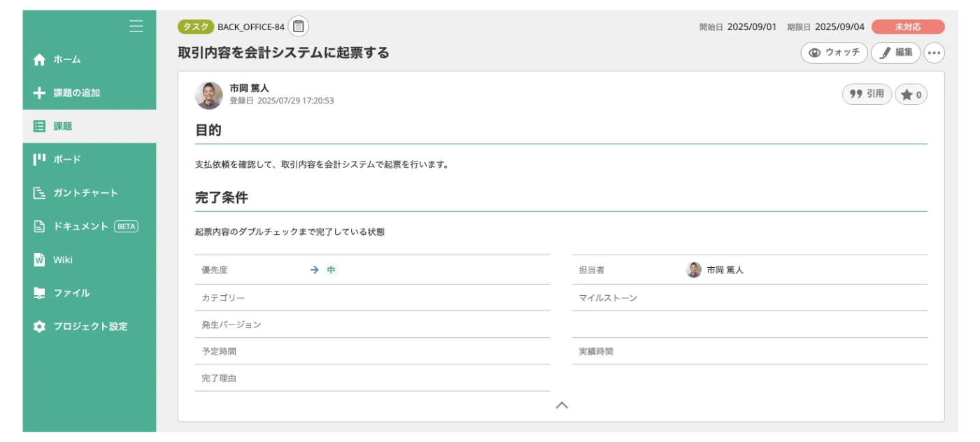Click author name 市岡 篤人 in header
Image resolution: width=980 pixels, height=442 pixels.
pyautogui.click(x=249, y=88)
